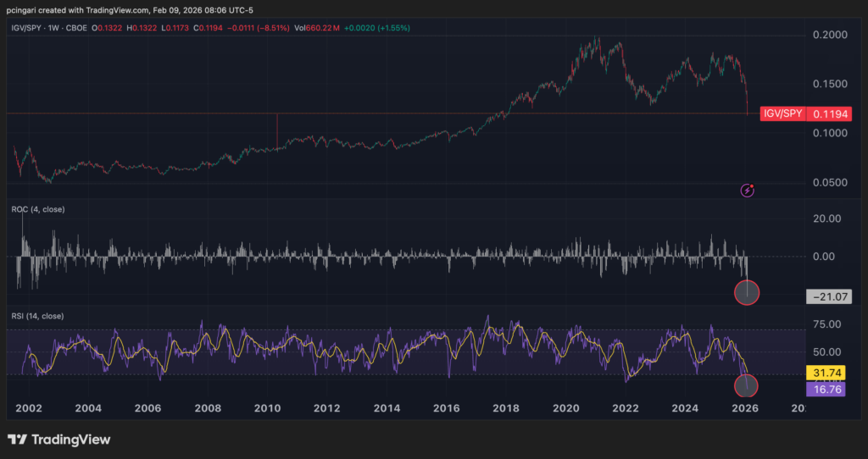This screenshot has height=459, width=868.
Task: Click the CBOE exchange label
Action: (x=75, y=28)
